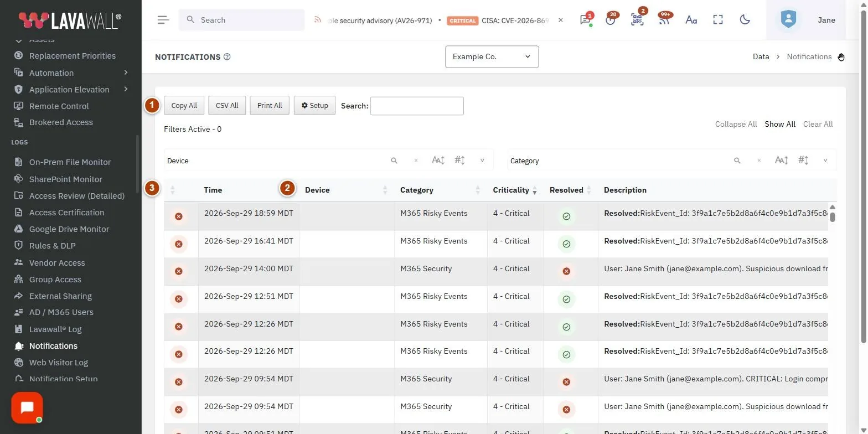Click search magnifier in Category filter

(x=737, y=161)
